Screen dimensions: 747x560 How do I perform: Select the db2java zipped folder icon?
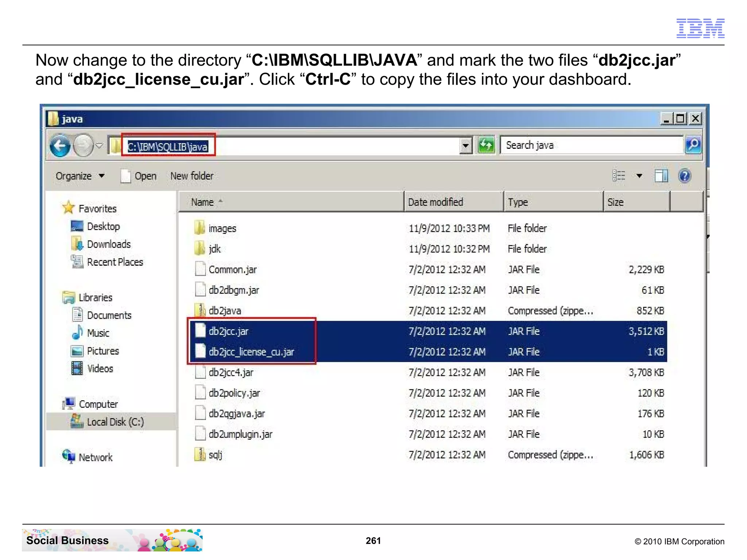pyautogui.click(x=200, y=310)
